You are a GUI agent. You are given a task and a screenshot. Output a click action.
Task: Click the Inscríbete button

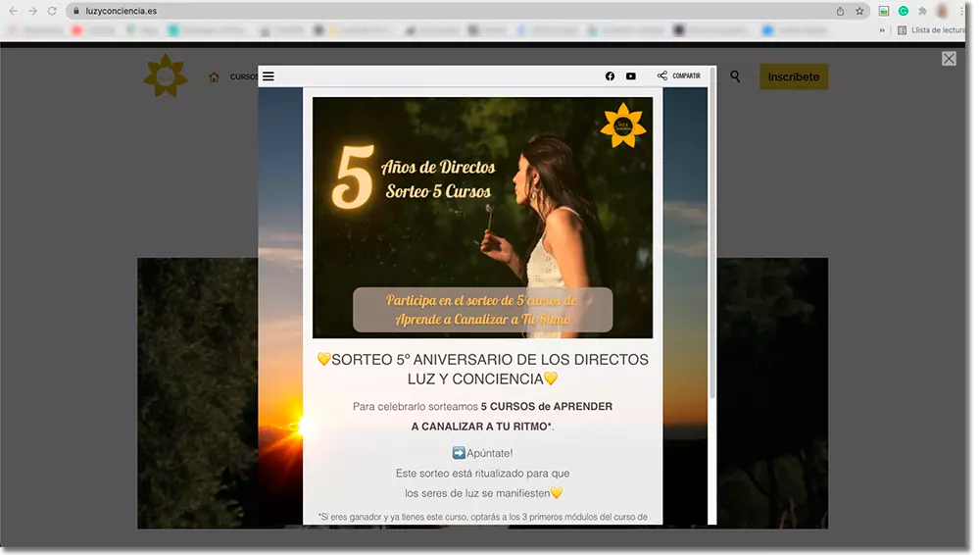[794, 76]
